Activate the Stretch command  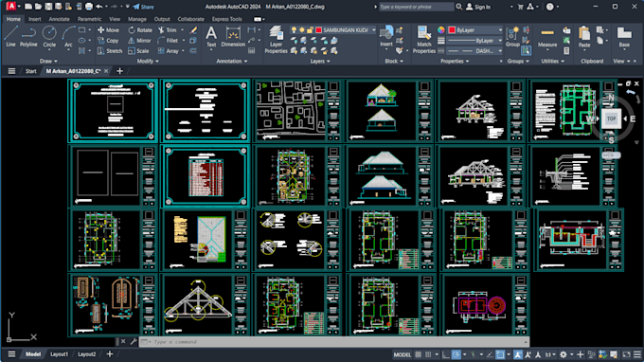tap(110, 51)
